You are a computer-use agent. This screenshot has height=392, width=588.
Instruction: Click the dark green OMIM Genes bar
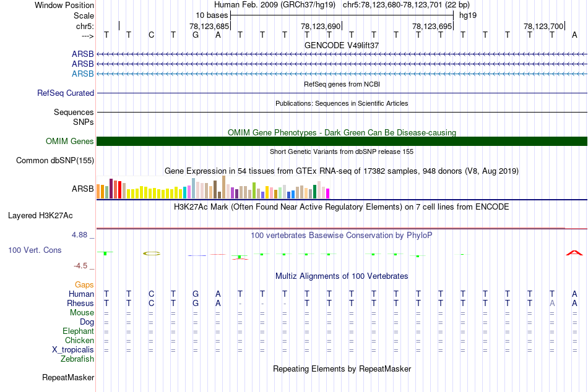(342, 142)
